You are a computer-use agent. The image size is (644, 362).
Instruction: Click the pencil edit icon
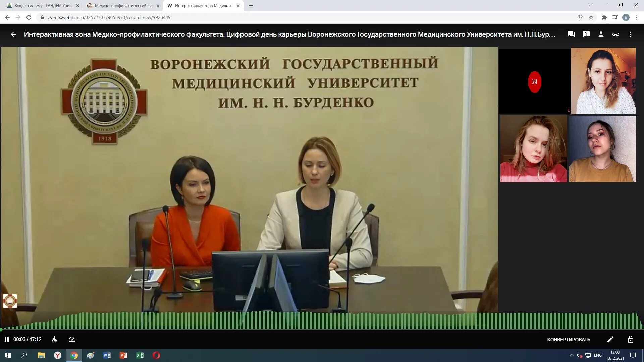point(610,339)
